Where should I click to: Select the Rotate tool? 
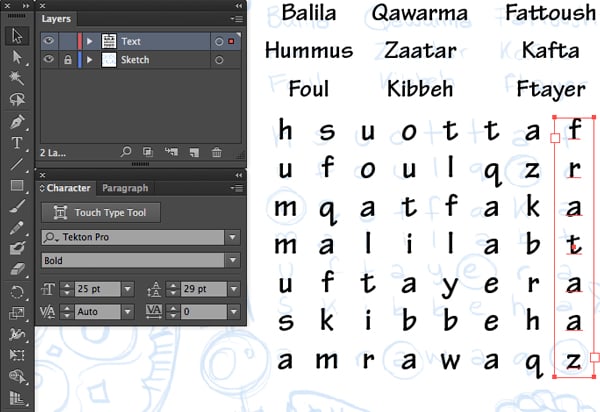tap(17, 293)
